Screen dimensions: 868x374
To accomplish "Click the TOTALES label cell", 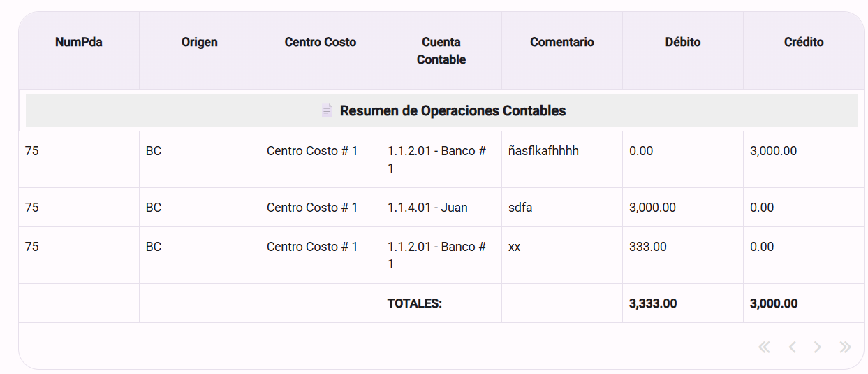I will coord(441,303).
